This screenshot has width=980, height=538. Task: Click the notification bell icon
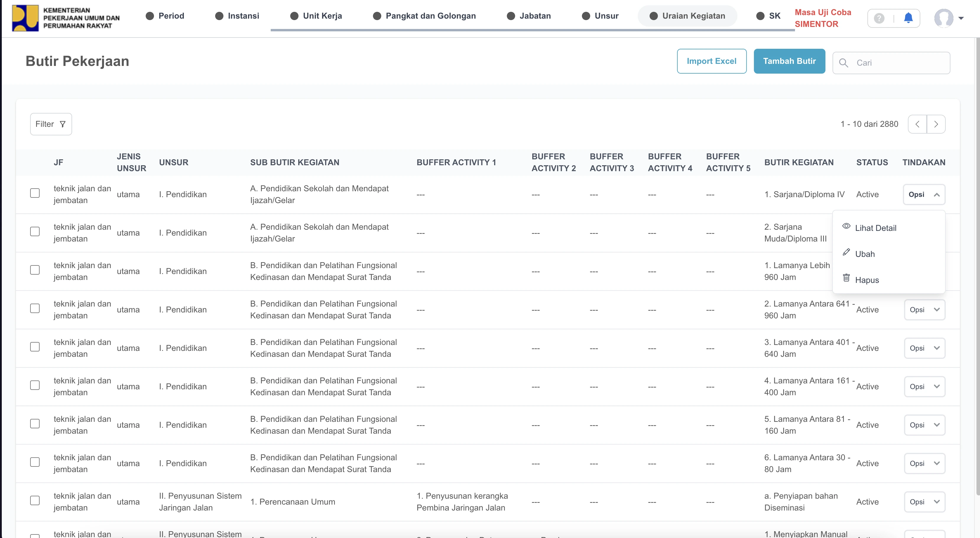pyautogui.click(x=908, y=18)
